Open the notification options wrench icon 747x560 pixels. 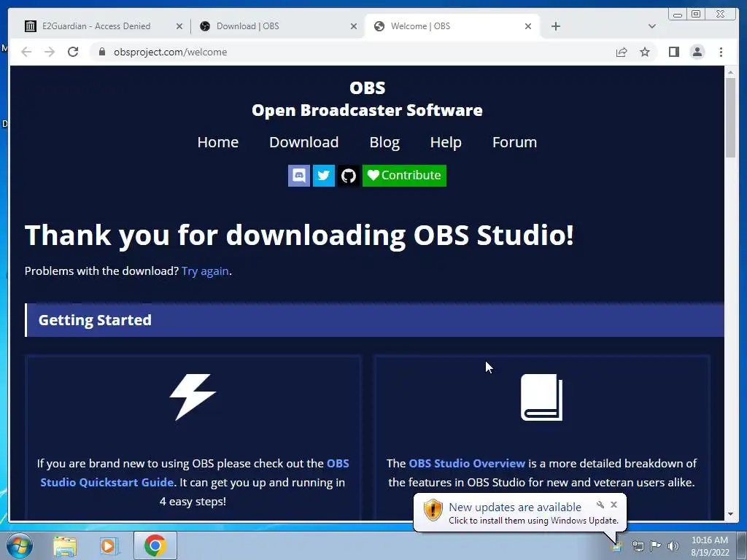click(x=600, y=505)
